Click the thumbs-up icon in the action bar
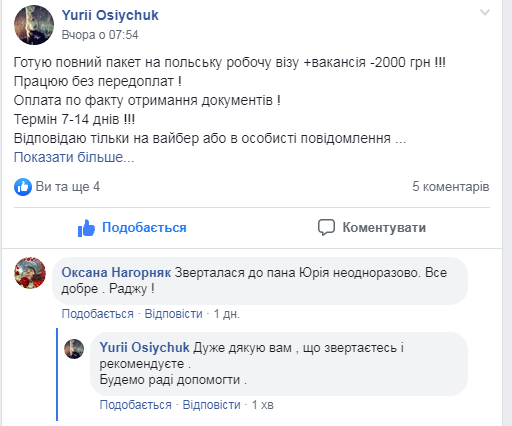512x426 pixels. (x=86, y=228)
